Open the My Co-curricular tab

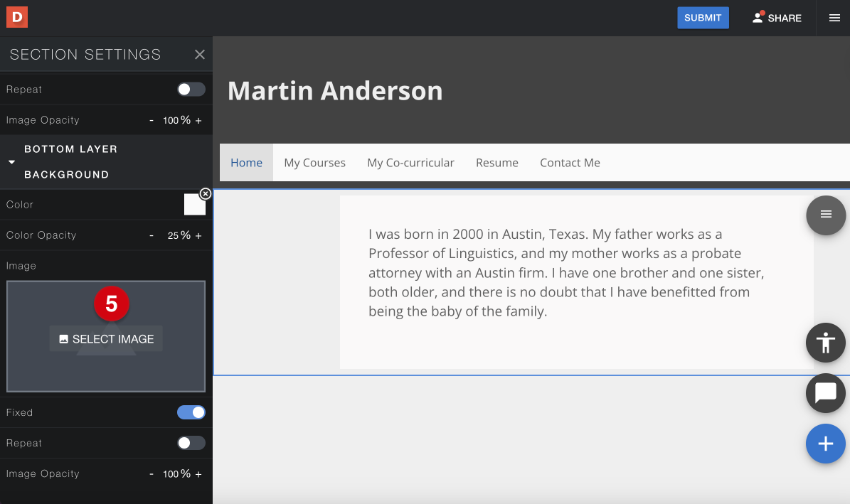(410, 163)
